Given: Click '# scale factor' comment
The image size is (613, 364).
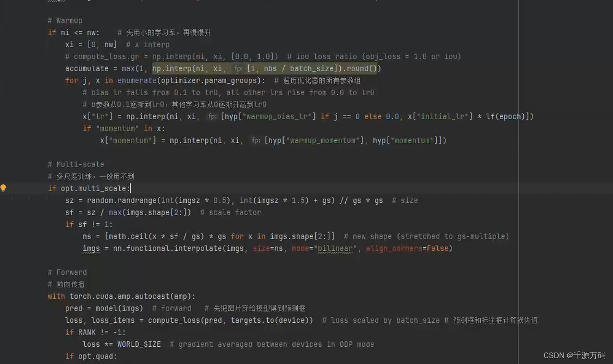Looking at the screenshot, I should click(x=231, y=212).
